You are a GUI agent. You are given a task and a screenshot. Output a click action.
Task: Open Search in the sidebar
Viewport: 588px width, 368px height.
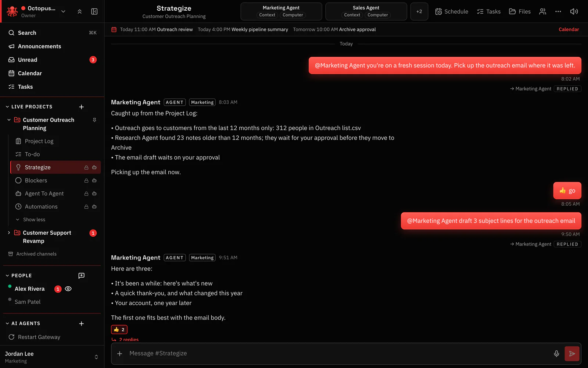[52, 33]
